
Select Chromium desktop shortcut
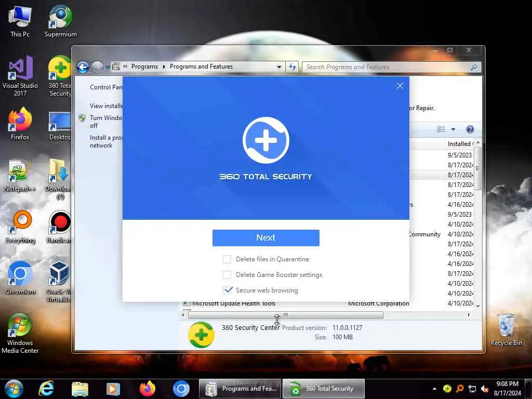click(20, 278)
